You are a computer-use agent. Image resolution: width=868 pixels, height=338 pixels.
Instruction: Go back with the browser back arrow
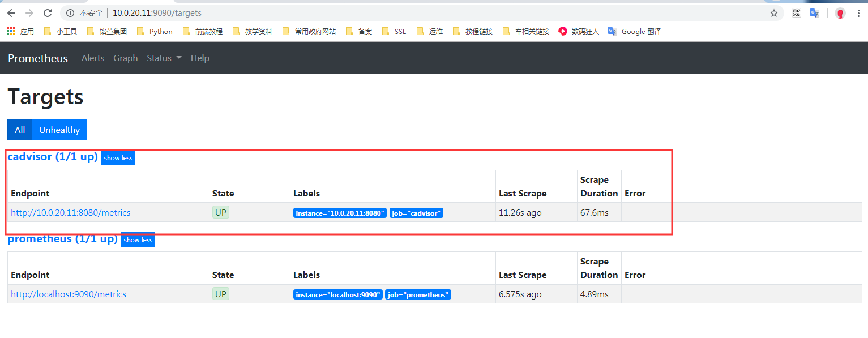(x=11, y=13)
